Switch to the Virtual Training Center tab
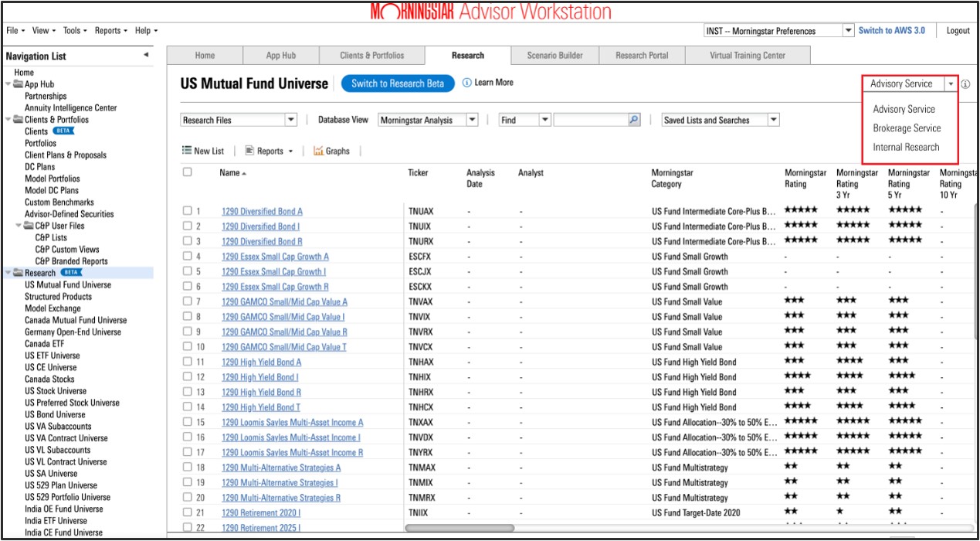 pos(748,56)
